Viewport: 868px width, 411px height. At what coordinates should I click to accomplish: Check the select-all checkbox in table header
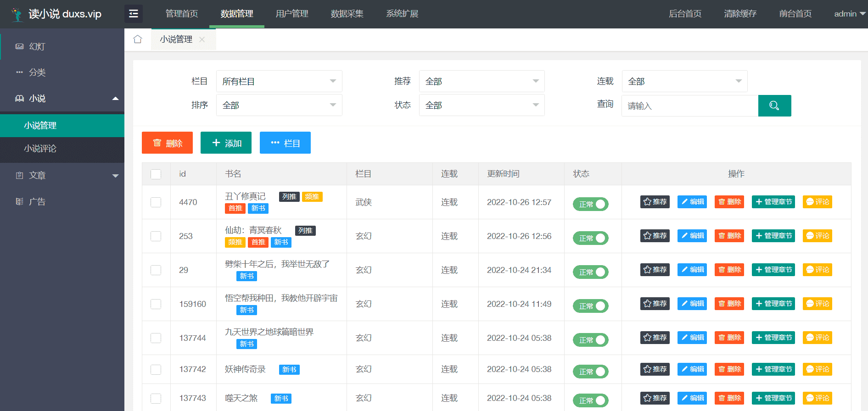156,174
